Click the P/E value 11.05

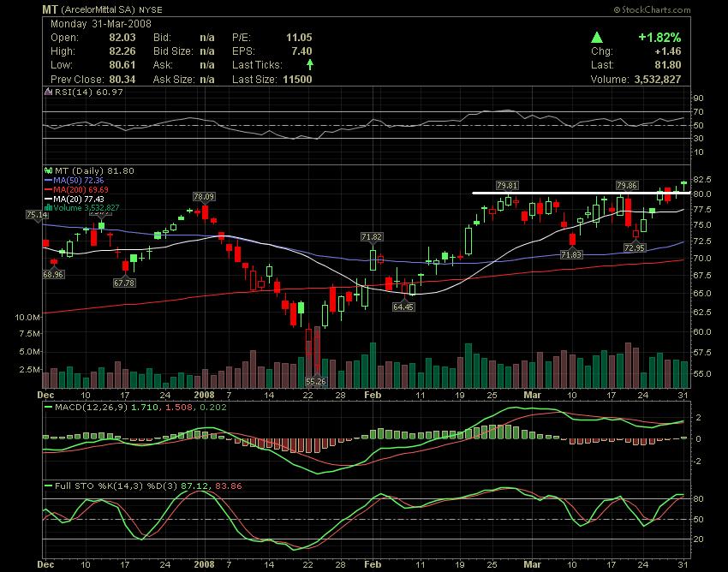click(x=299, y=38)
